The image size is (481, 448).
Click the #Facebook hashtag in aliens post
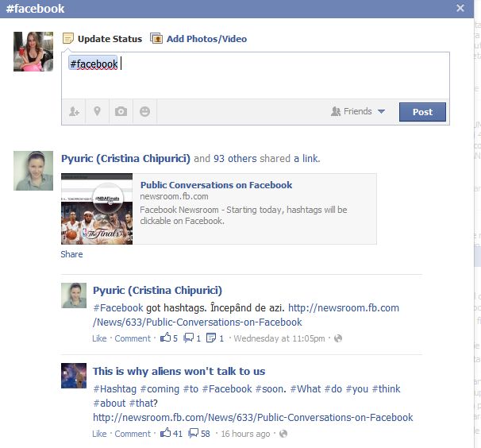pyautogui.click(x=227, y=388)
